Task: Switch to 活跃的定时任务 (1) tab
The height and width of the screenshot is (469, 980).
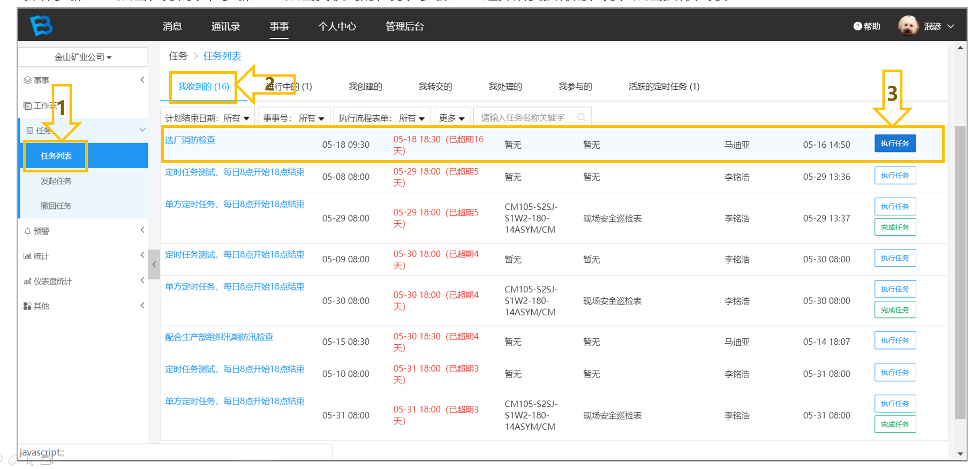Action: pyautogui.click(x=664, y=86)
